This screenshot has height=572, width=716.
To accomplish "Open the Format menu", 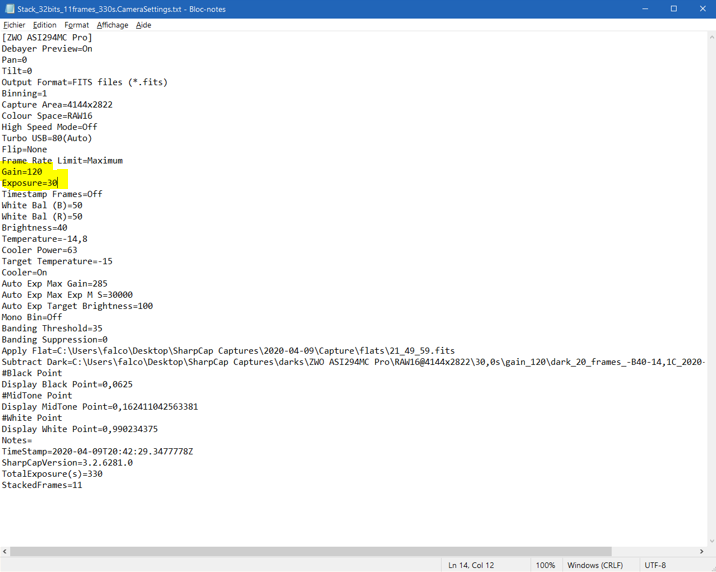I will [x=77, y=25].
